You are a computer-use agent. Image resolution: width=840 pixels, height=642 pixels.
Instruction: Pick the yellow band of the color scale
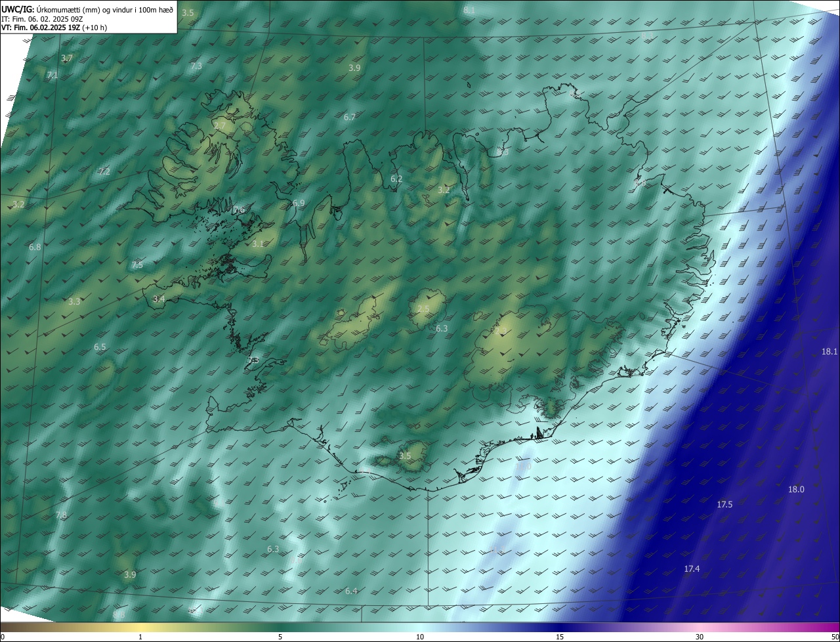(140, 627)
